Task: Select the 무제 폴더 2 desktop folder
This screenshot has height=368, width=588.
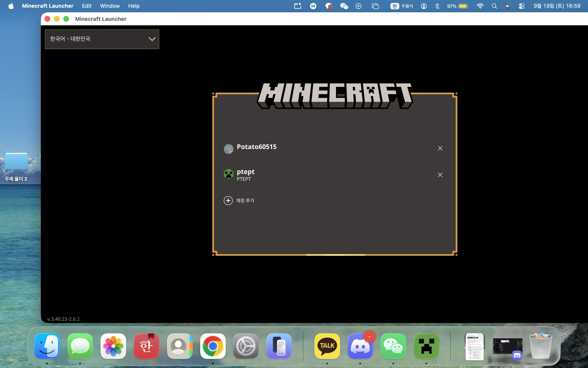Action: point(16,166)
